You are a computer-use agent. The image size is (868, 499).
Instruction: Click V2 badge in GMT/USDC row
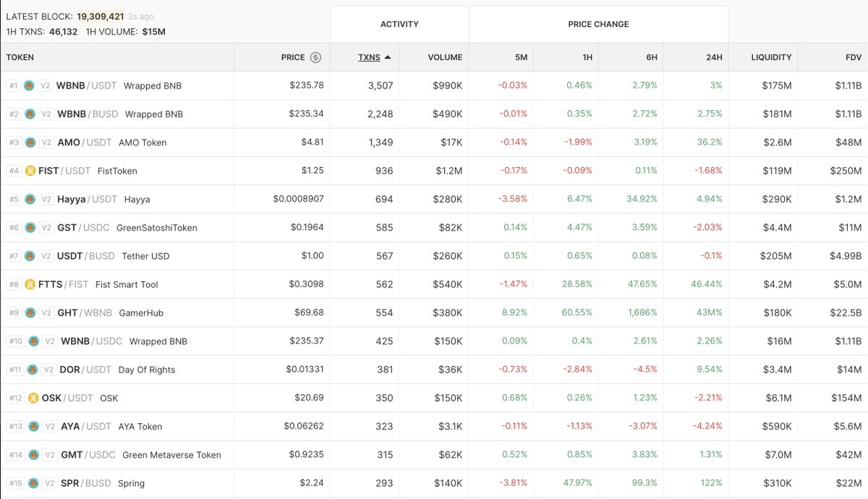49,455
